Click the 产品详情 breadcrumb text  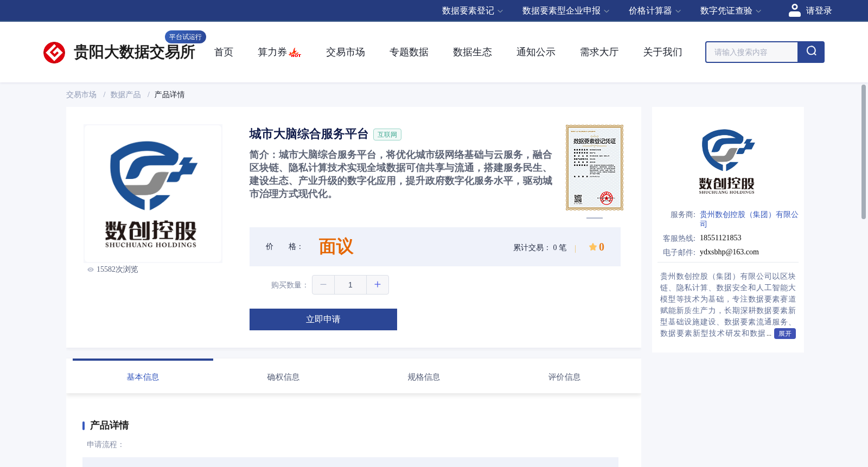pos(170,95)
